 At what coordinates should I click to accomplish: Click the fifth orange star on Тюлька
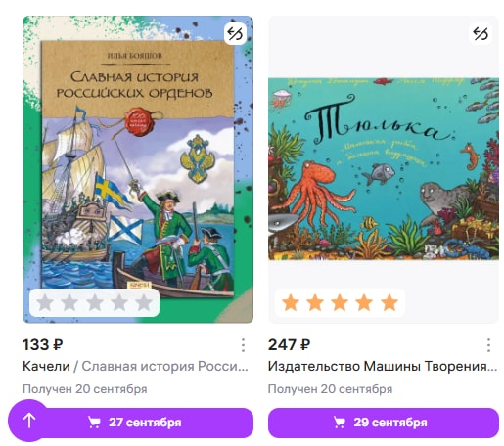coord(389,302)
